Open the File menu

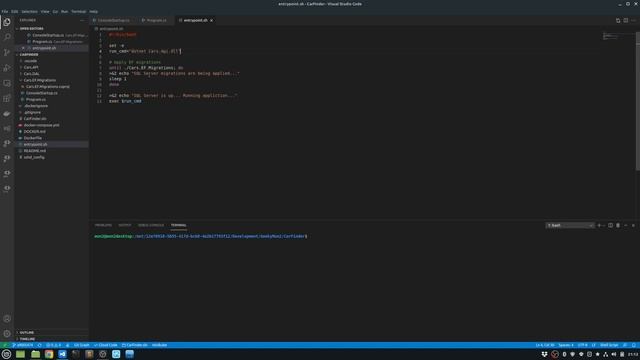pos(5,11)
